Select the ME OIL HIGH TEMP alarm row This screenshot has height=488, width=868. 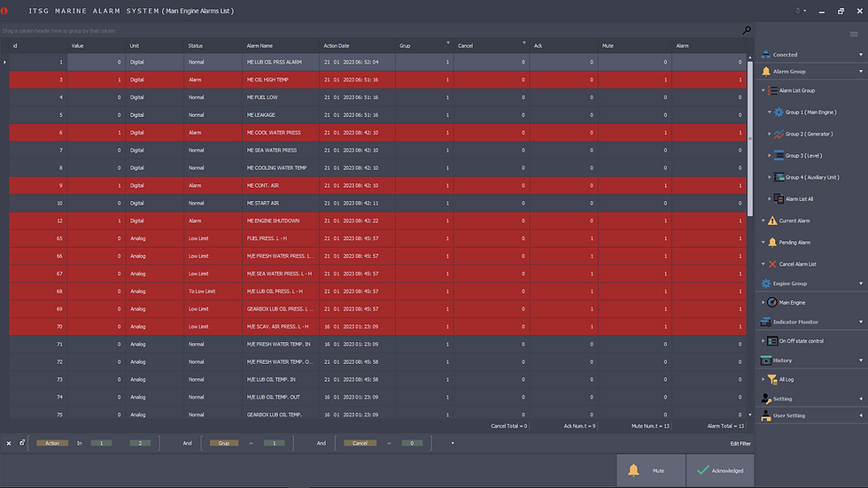coord(377,80)
